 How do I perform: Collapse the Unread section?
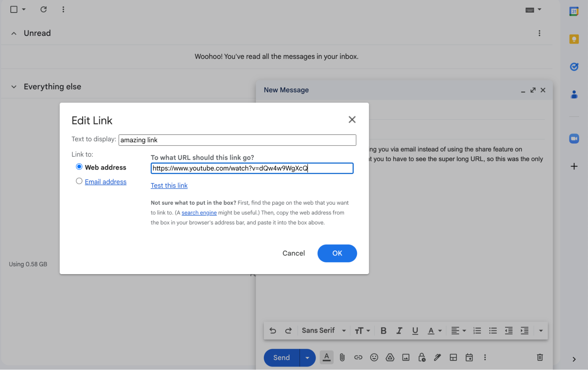pos(14,32)
